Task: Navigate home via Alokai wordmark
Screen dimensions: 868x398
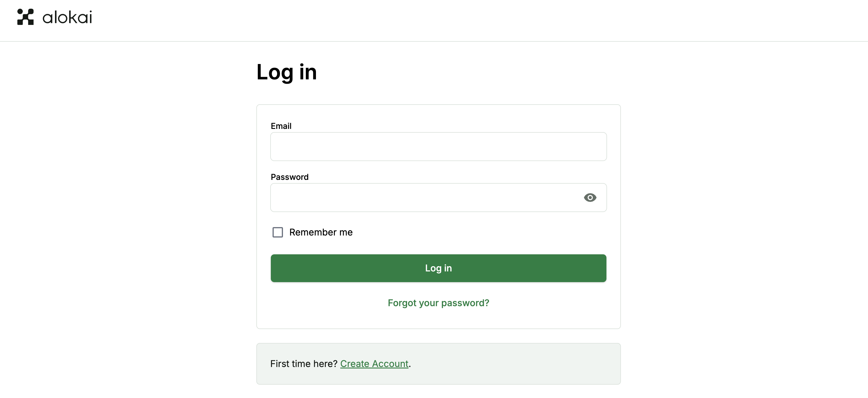Action: click(66, 17)
